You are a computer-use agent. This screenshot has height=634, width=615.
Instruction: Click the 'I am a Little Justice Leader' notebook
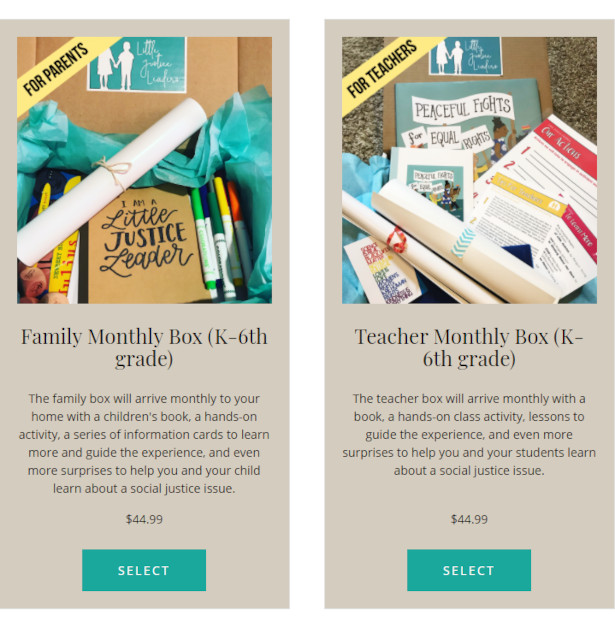146,245
